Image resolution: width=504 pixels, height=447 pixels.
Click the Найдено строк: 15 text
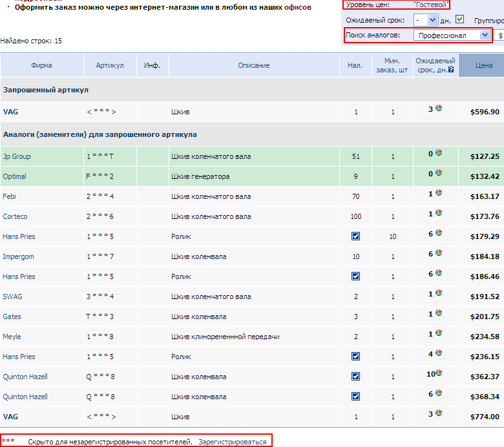(31, 41)
